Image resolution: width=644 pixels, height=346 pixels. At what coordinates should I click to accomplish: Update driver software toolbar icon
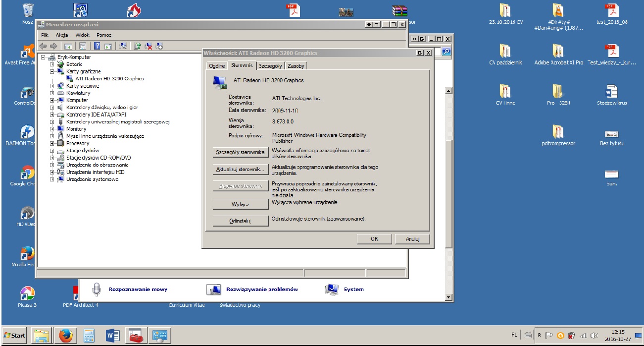pyautogui.click(x=138, y=46)
